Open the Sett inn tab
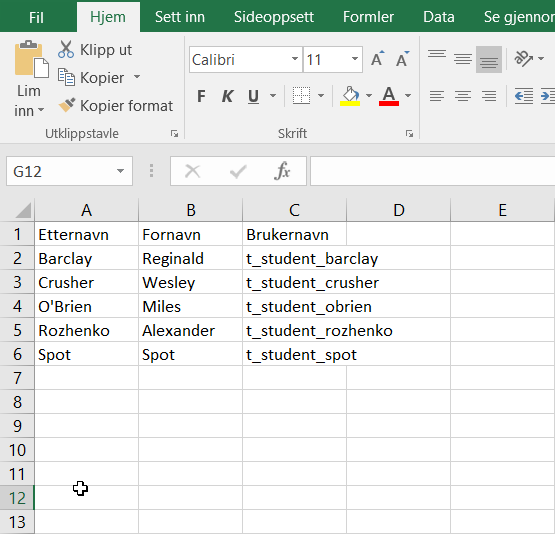The height and width of the screenshot is (534, 555). [180, 17]
